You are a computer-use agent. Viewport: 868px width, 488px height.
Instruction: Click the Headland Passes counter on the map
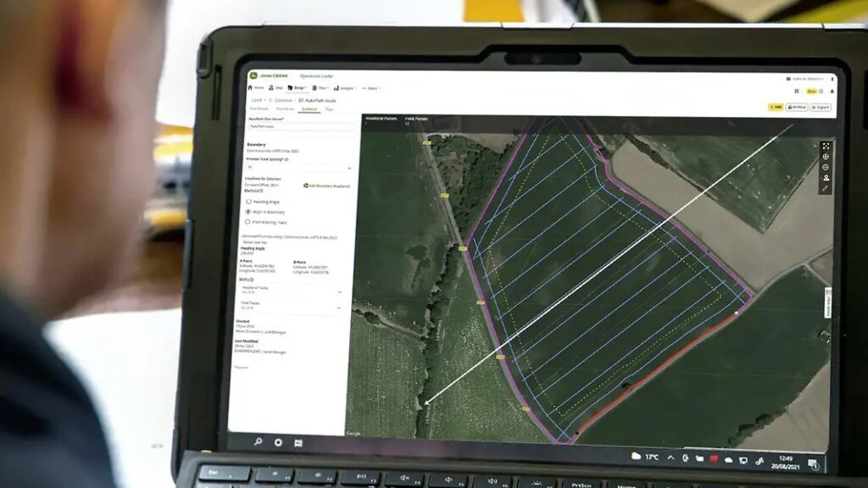tap(381, 120)
